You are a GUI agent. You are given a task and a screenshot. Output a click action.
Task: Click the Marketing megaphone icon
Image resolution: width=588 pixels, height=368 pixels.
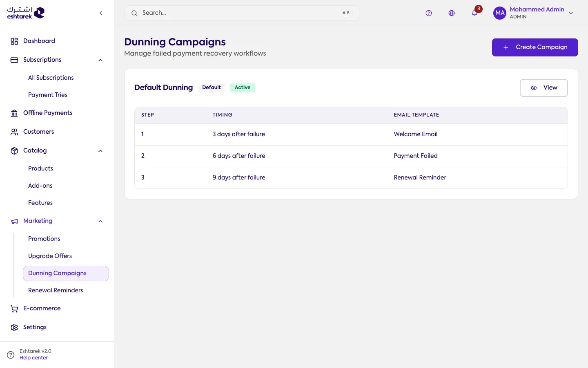click(14, 221)
